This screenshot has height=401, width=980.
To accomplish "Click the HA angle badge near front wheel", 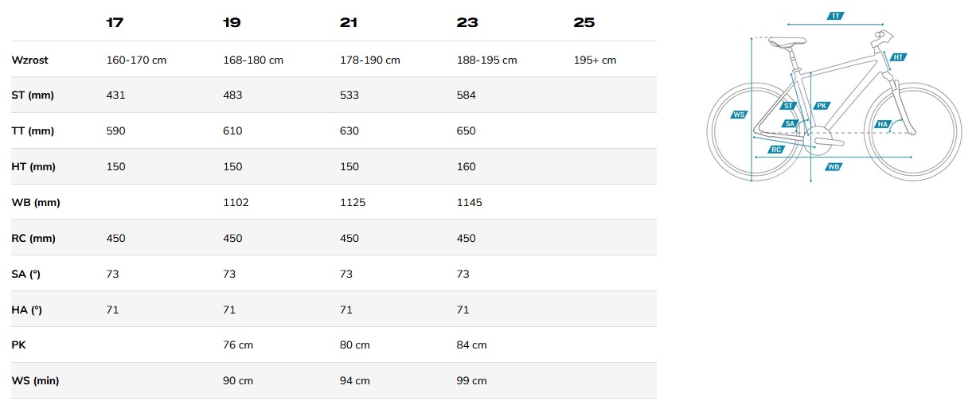I will pos(882,124).
